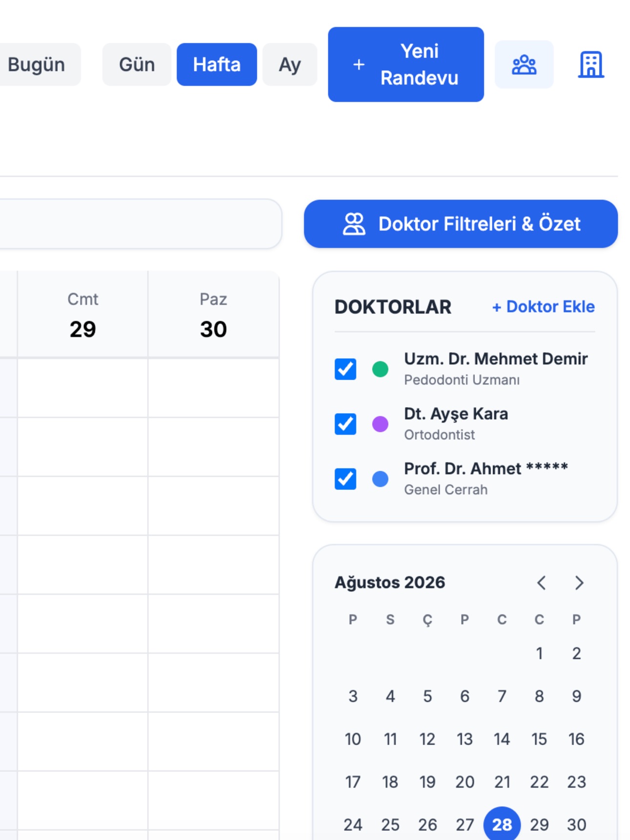Click the Ağustos 2026 month title
The image size is (630, 840).
coord(390,583)
